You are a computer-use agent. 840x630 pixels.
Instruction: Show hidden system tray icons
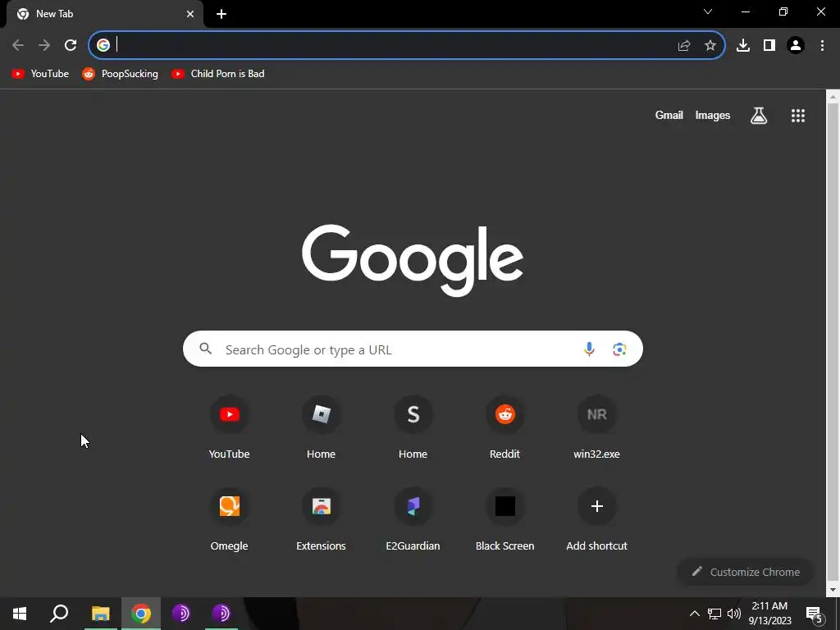pyautogui.click(x=694, y=614)
